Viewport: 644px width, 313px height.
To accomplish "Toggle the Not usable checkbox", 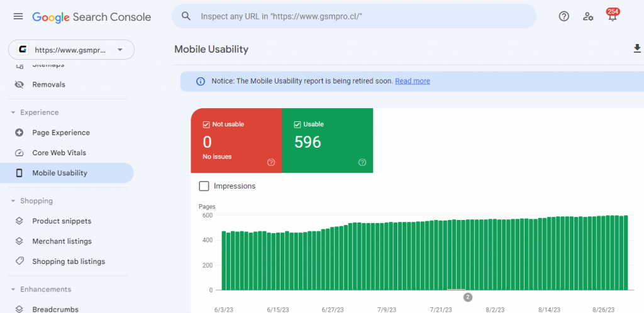I will point(206,124).
